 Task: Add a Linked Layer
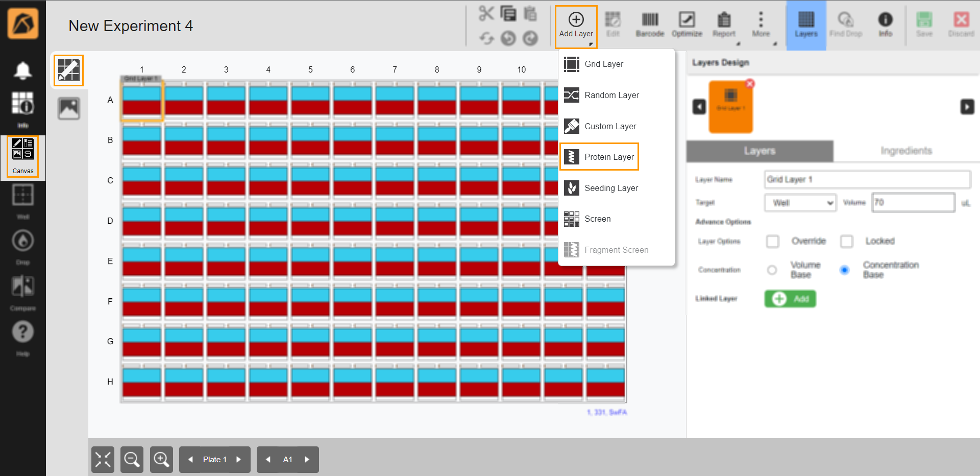(790, 299)
